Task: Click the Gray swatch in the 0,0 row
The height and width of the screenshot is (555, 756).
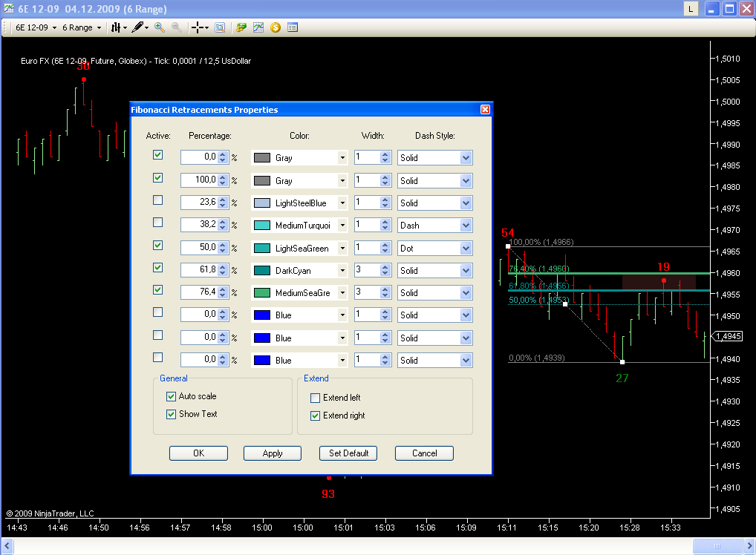Action: pos(262,158)
